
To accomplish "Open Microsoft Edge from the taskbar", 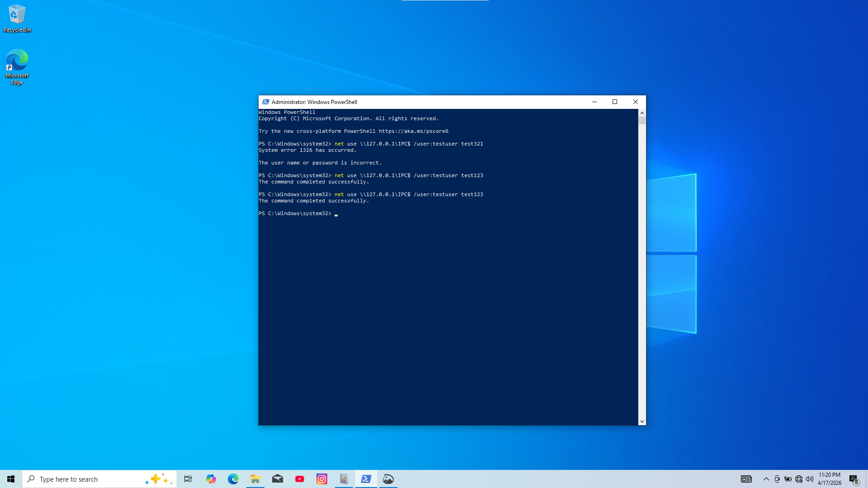I will (233, 479).
